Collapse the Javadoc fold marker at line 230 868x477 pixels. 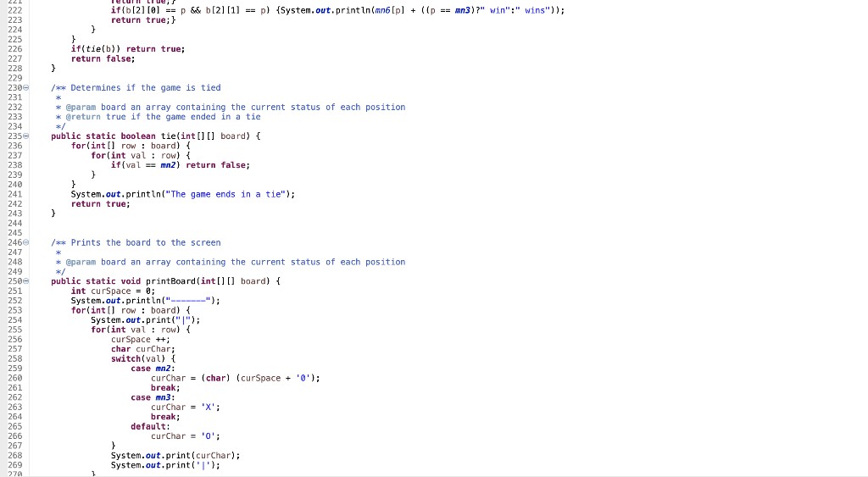tap(26, 88)
